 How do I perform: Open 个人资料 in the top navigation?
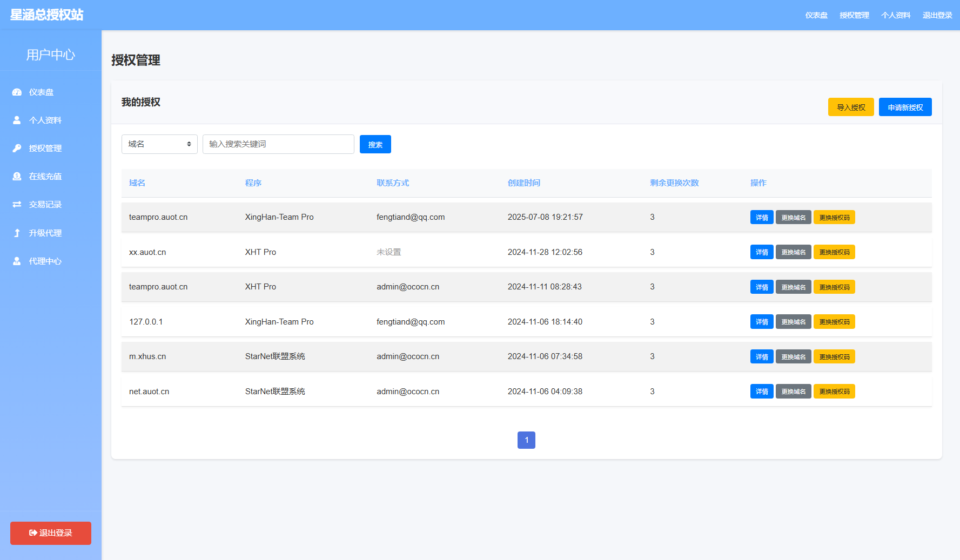pyautogui.click(x=895, y=15)
